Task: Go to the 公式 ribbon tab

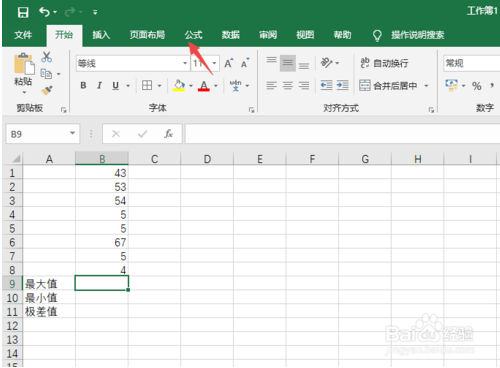Action: pyautogui.click(x=194, y=35)
